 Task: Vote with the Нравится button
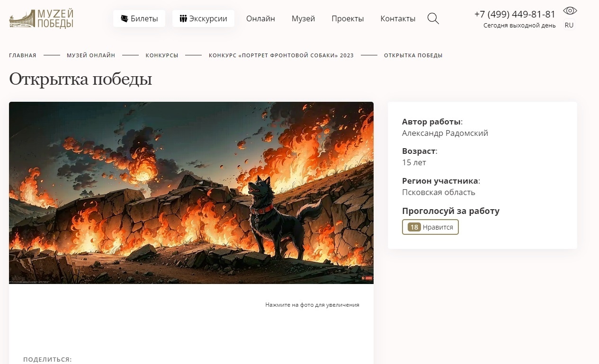tap(430, 227)
